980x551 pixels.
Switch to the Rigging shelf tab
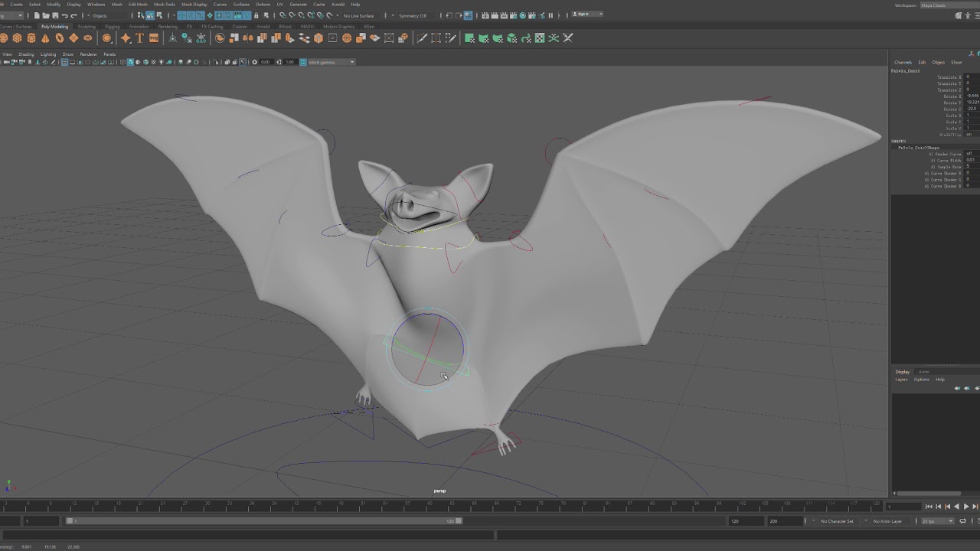112,27
